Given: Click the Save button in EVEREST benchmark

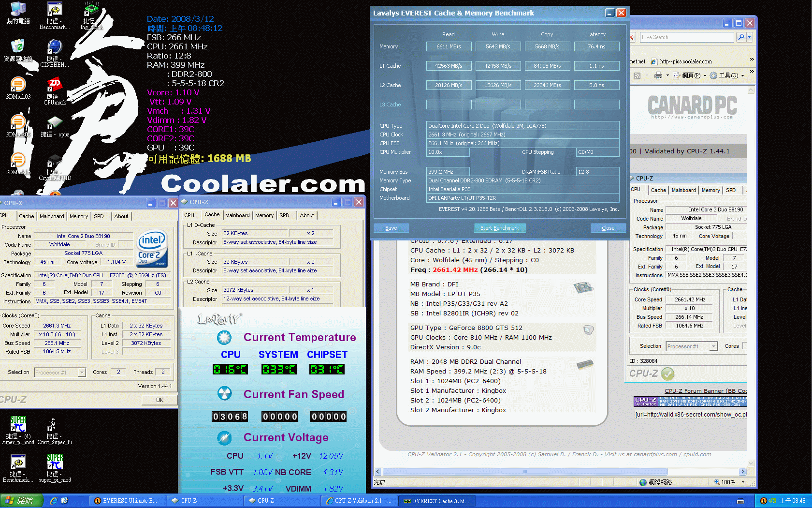Looking at the screenshot, I should [x=391, y=228].
